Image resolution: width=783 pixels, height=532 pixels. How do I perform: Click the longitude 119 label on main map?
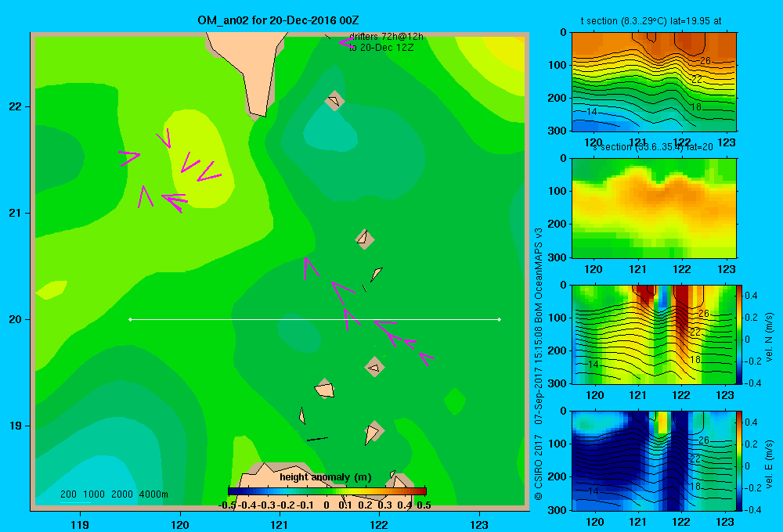coord(80,524)
